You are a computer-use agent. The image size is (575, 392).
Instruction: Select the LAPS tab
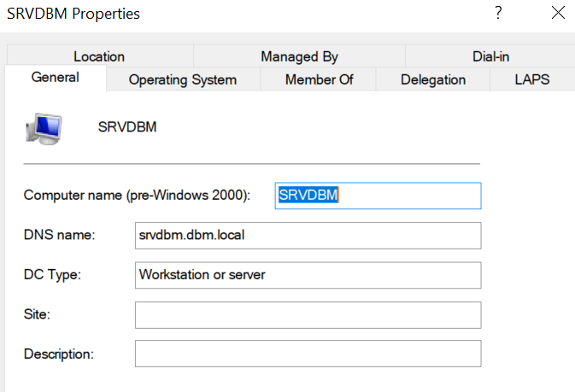[532, 79]
